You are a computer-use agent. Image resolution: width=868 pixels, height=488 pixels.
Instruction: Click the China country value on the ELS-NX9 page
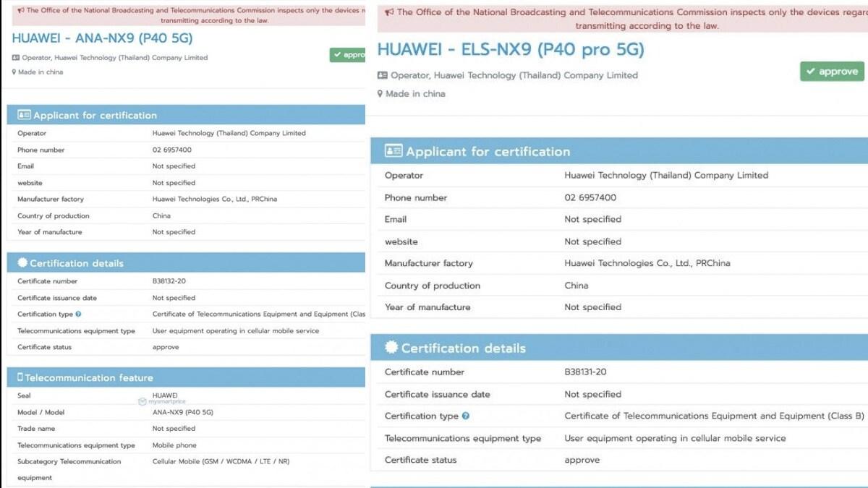point(576,286)
